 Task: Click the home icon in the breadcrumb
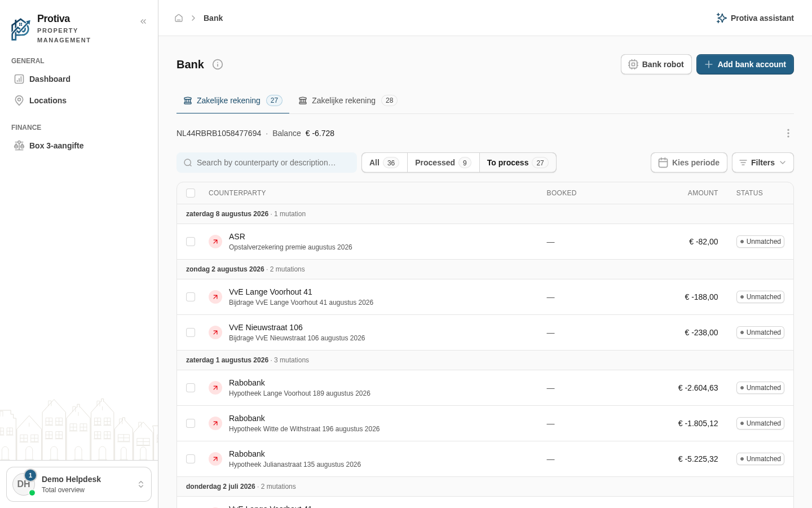(179, 18)
